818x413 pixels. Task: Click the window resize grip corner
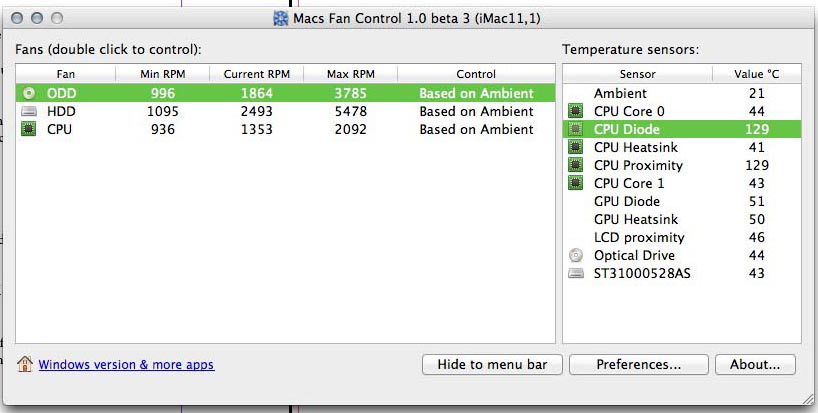pyautogui.click(x=807, y=398)
